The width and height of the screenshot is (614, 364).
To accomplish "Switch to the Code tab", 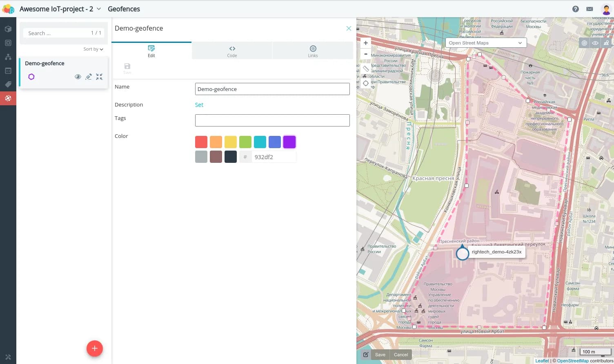I will pos(232,51).
